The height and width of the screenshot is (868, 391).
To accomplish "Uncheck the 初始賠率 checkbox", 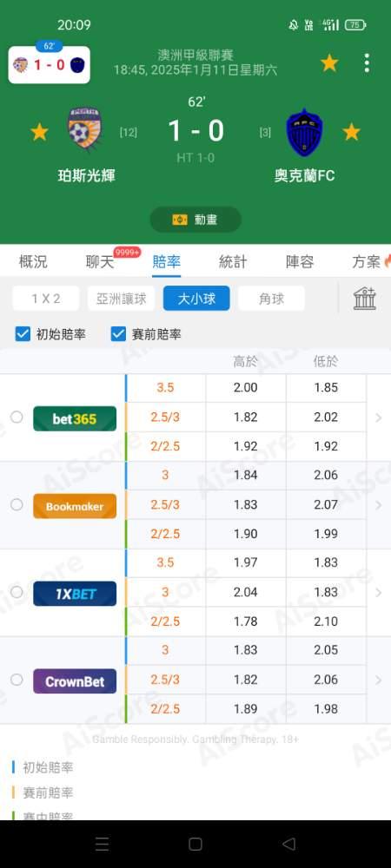I will pyautogui.click(x=23, y=334).
